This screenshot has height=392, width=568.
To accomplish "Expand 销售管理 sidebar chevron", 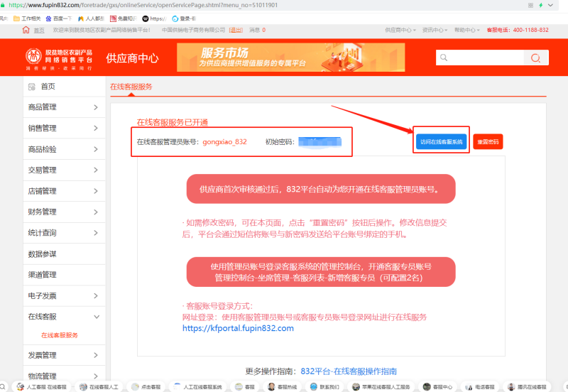I will tap(96, 129).
